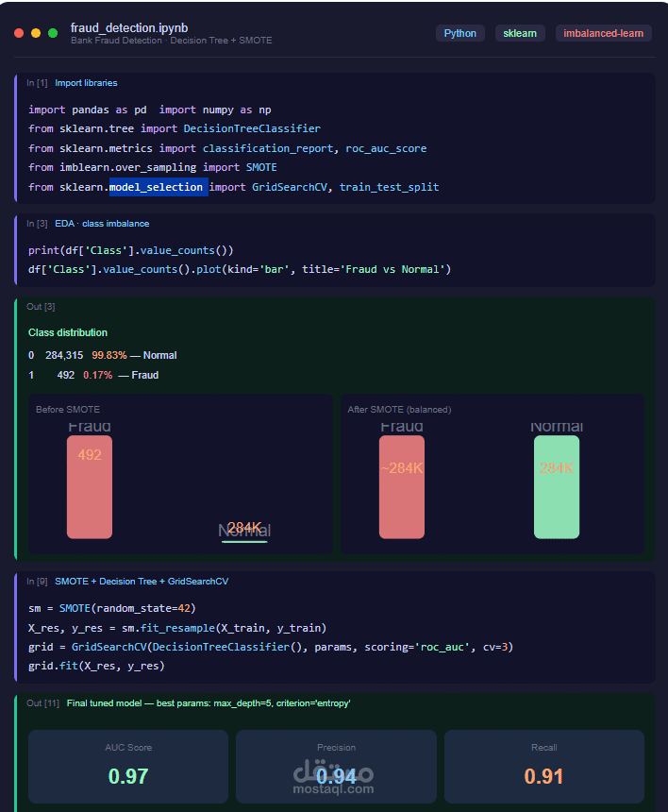The width and height of the screenshot is (668, 812).
Task: Click the AUC Score 0.97 card
Action: [x=127, y=767]
